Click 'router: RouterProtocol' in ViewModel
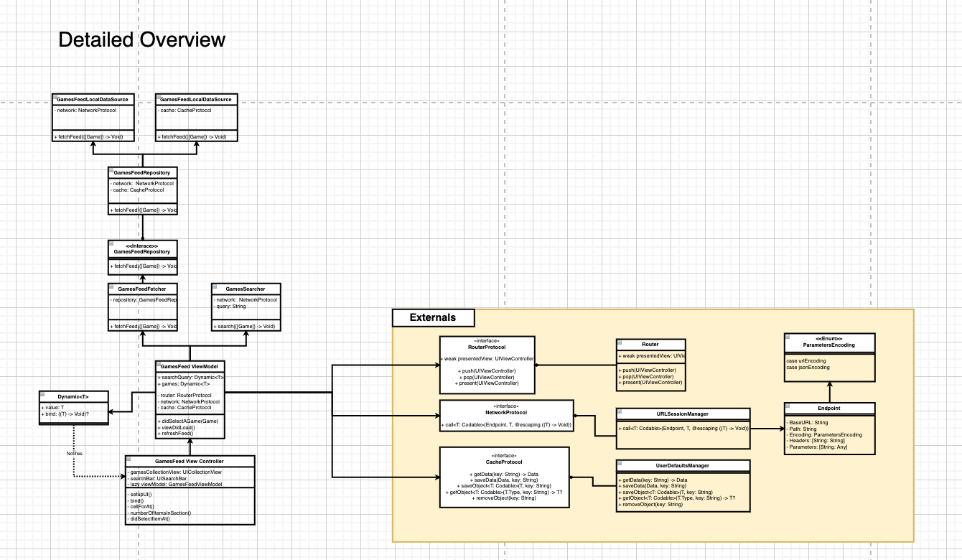The height and width of the screenshot is (560, 962). click(x=185, y=396)
